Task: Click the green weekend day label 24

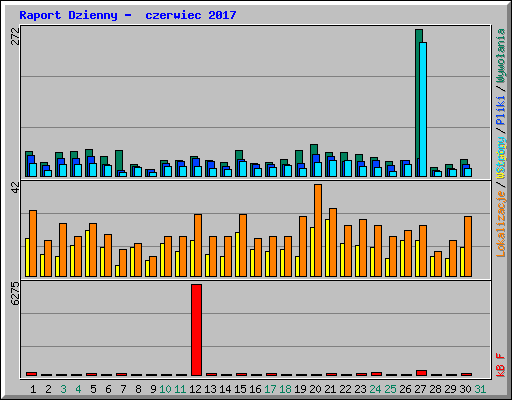Action: [x=375, y=389]
